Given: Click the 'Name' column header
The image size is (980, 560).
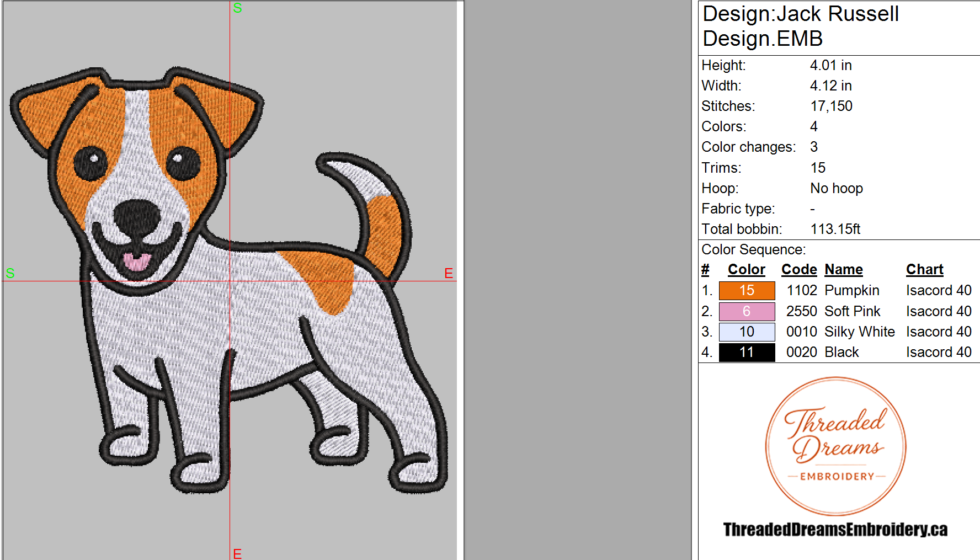Looking at the screenshot, I should pyautogui.click(x=844, y=269).
